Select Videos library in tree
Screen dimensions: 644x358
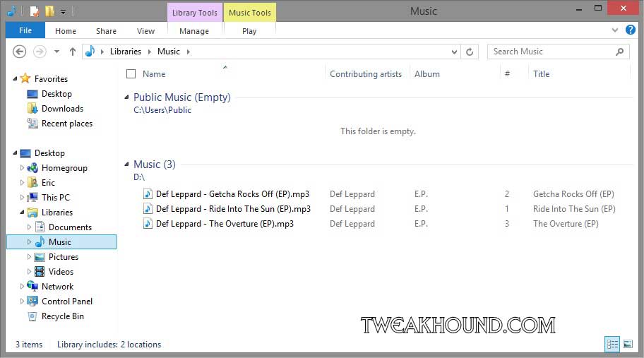point(61,272)
